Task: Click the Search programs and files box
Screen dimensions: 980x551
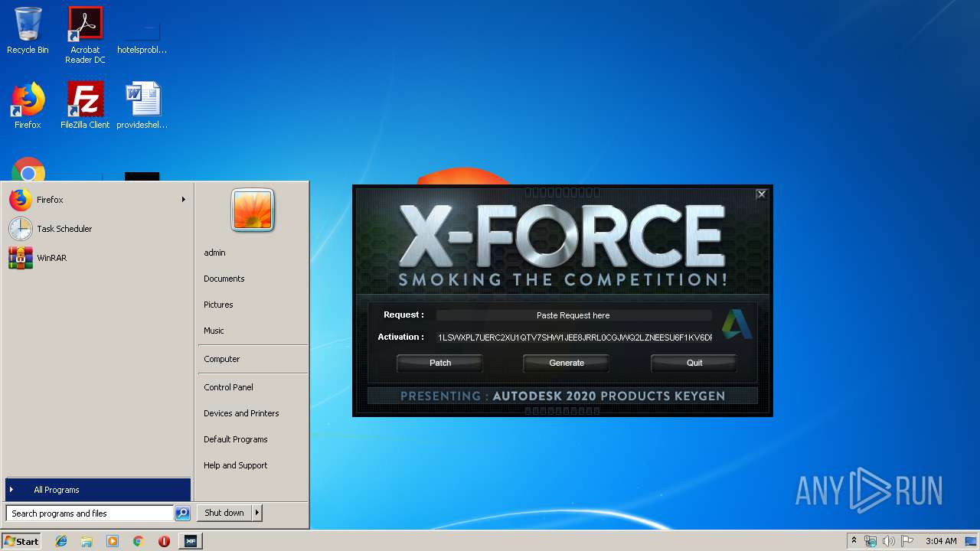Action: 90,514
